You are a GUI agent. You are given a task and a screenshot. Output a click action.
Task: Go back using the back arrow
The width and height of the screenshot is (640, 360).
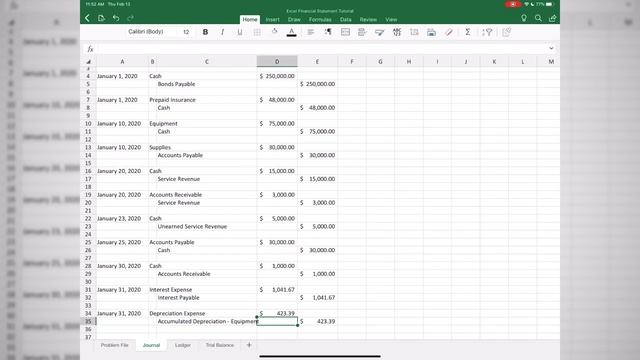point(87,18)
